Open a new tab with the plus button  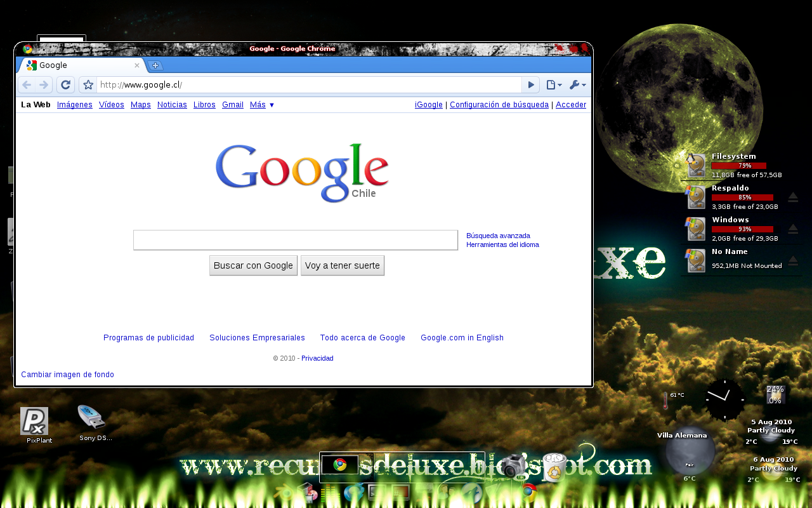(x=155, y=65)
